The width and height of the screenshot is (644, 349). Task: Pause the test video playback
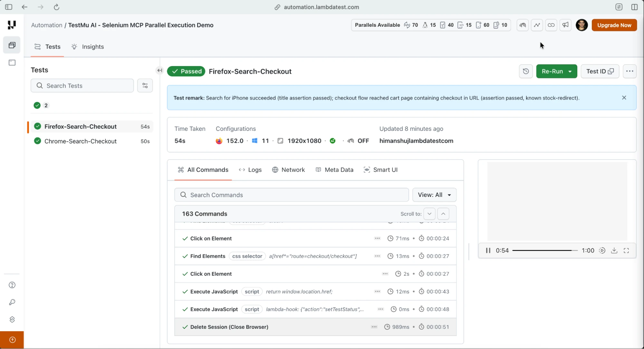pyautogui.click(x=488, y=250)
